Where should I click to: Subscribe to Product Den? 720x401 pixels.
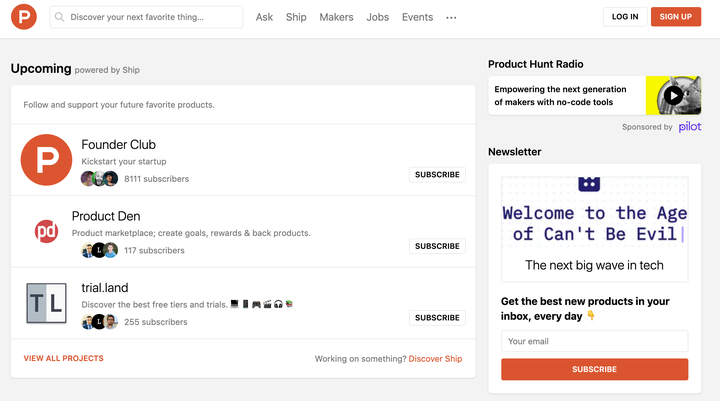click(437, 246)
